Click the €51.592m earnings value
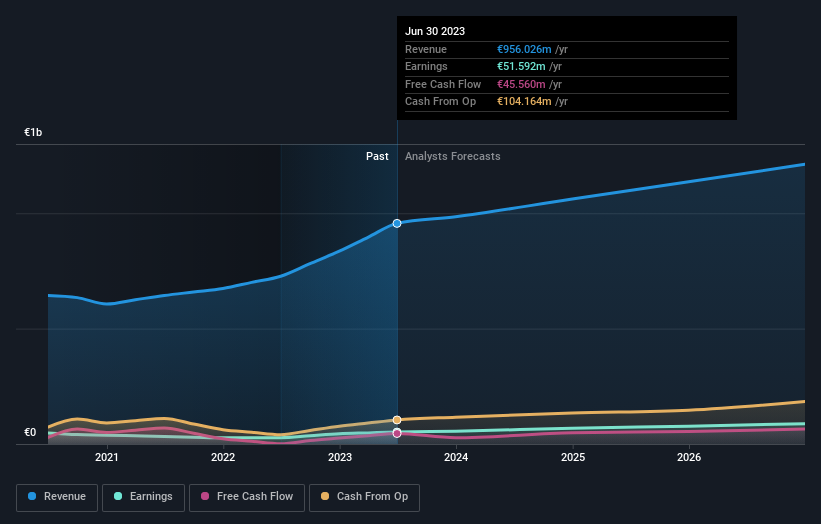821x524 pixels. [521, 66]
